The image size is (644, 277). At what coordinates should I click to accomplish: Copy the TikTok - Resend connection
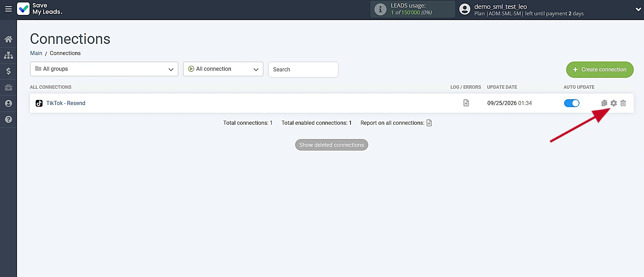click(604, 103)
